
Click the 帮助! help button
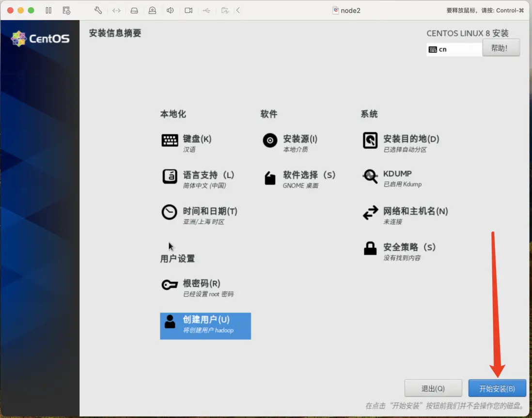click(501, 48)
